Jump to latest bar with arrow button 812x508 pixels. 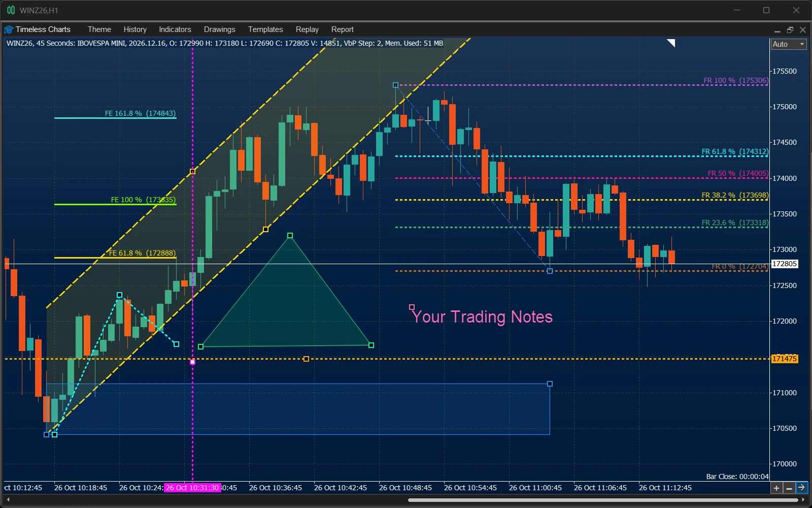coord(801,488)
